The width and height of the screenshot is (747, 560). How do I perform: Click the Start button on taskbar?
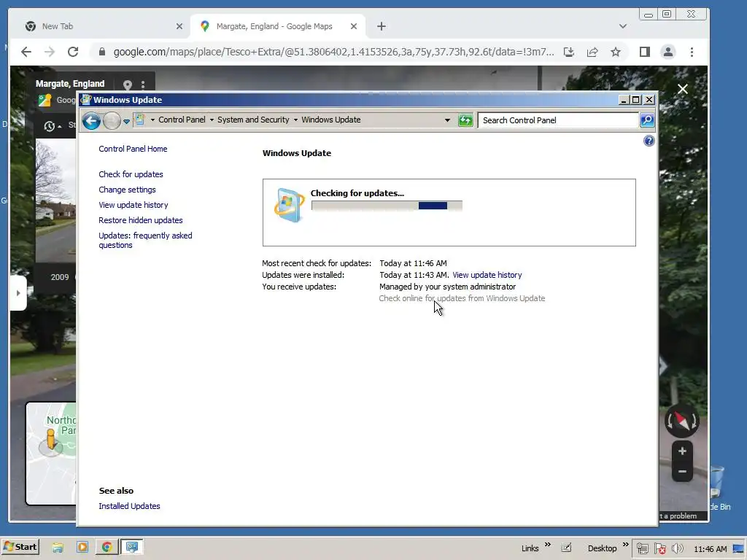[x=20, y=547]
